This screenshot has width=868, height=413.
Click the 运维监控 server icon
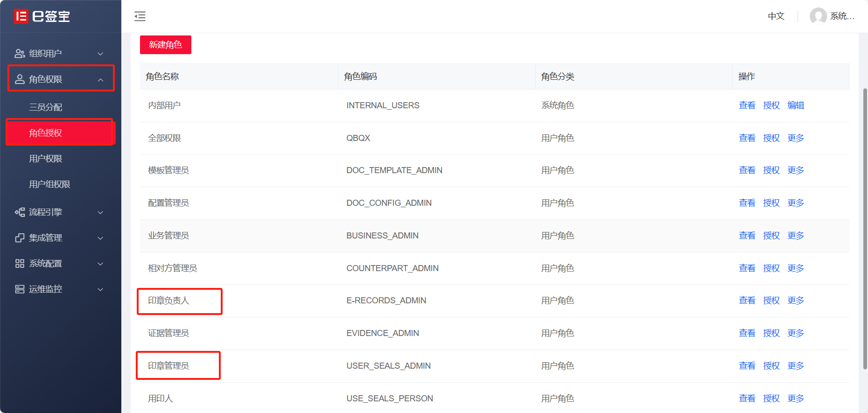coord(20,289)
